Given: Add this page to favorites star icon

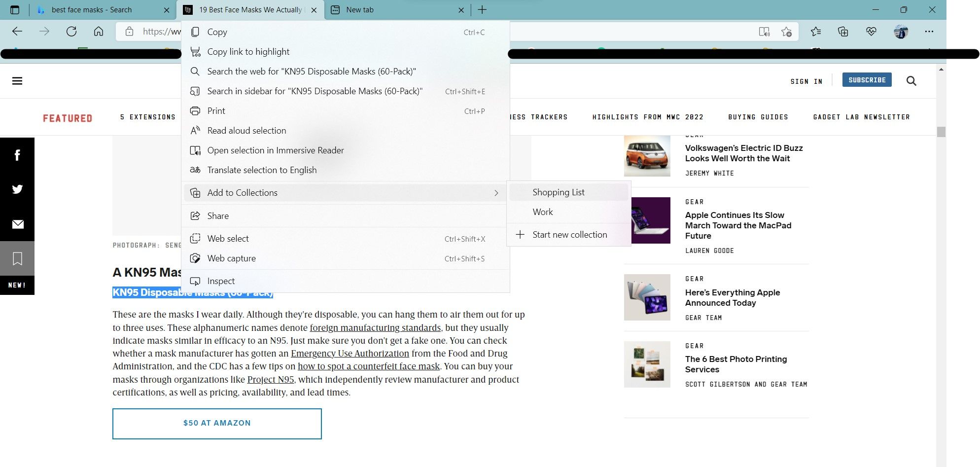Looking at the screenshot, I should click(x=786, y=32).
